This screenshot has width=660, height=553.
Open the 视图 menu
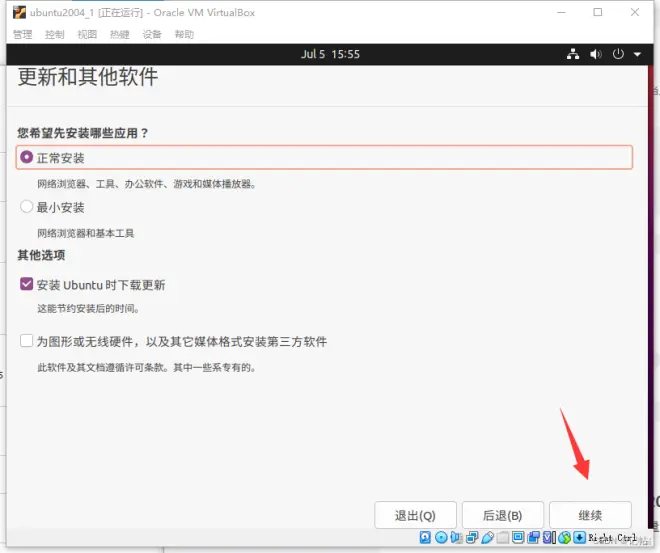(87, 35)
